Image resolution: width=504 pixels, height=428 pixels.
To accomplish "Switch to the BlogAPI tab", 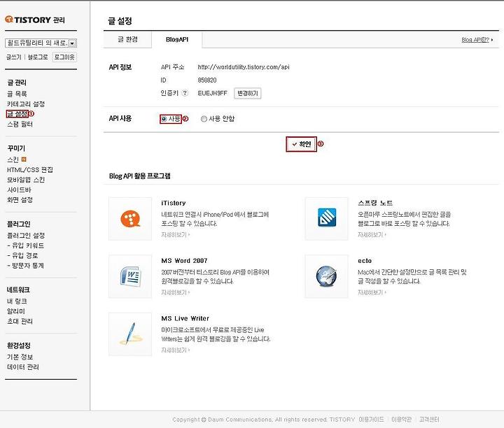I will coord(177,39).
